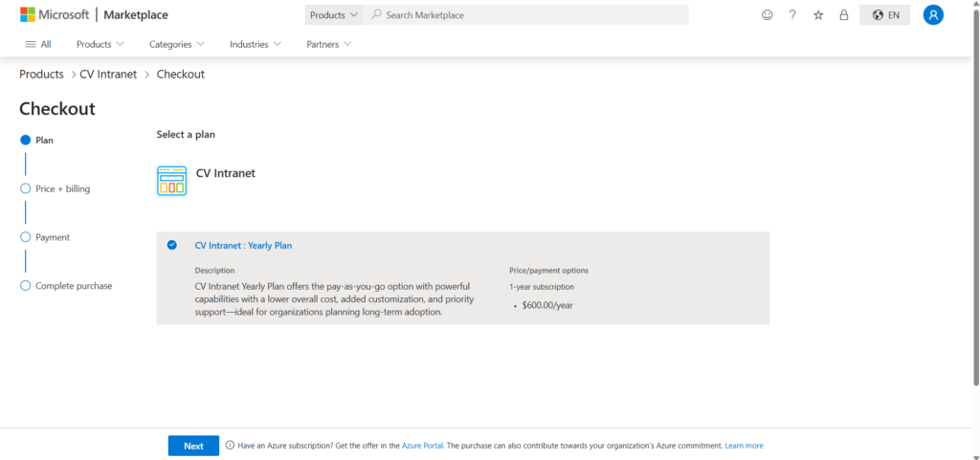Screen dimensions: 980x460
Task: Click the $600.00/year price text
Action: (547, 306)
